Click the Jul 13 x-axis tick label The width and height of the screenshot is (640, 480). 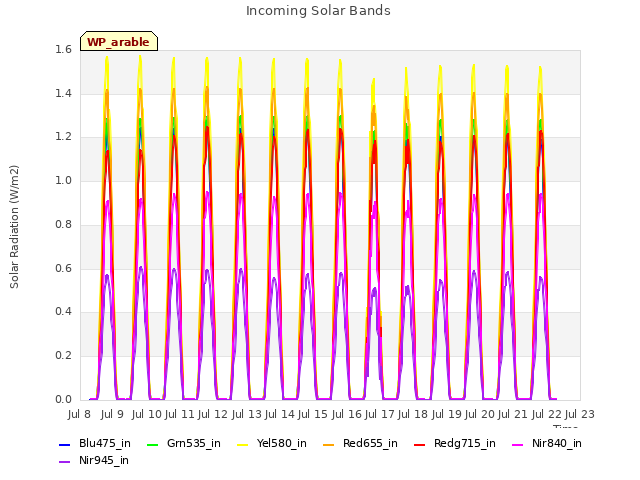coord(247,415)
